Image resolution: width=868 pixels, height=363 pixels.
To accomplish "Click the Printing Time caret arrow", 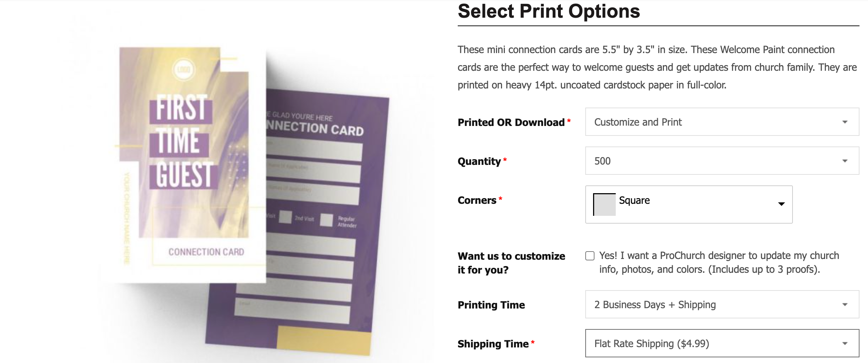I will click(845, 305).
